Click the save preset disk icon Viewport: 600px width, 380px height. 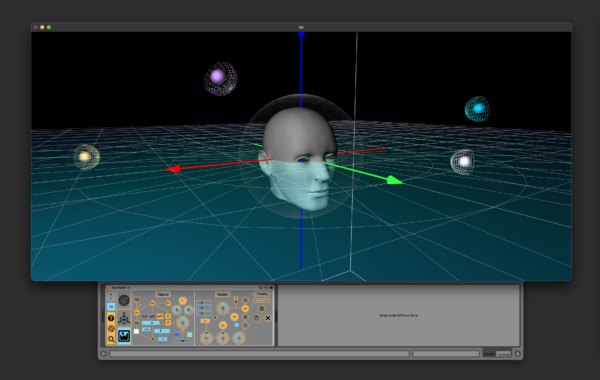click(x=261, y=309)
